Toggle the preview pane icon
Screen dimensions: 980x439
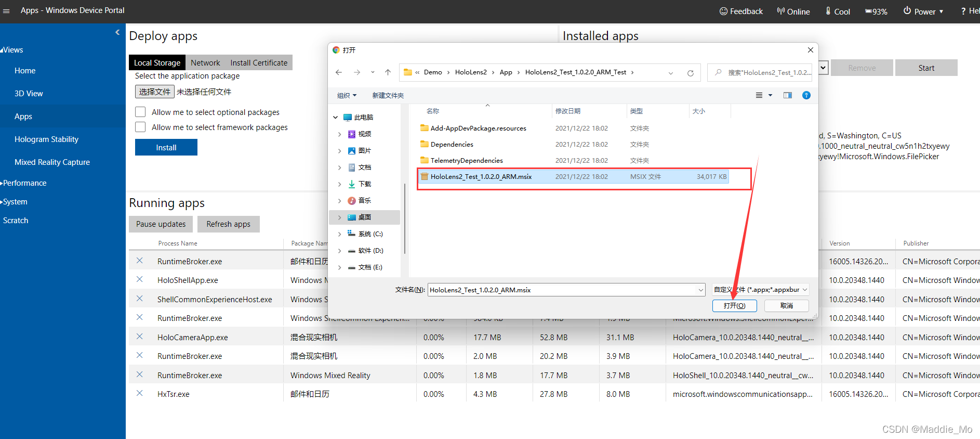[788, 95]
